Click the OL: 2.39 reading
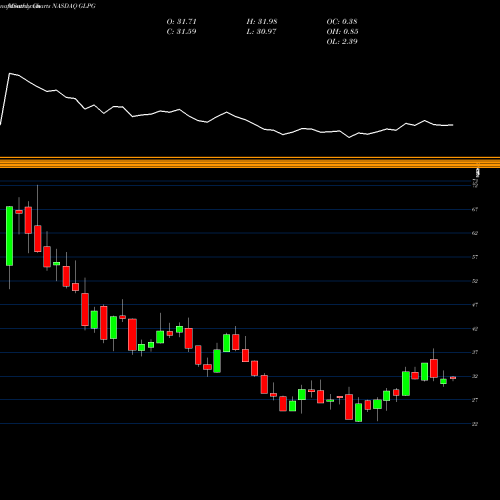Screen dimensions: 500x500 click(x=342, y=42)
